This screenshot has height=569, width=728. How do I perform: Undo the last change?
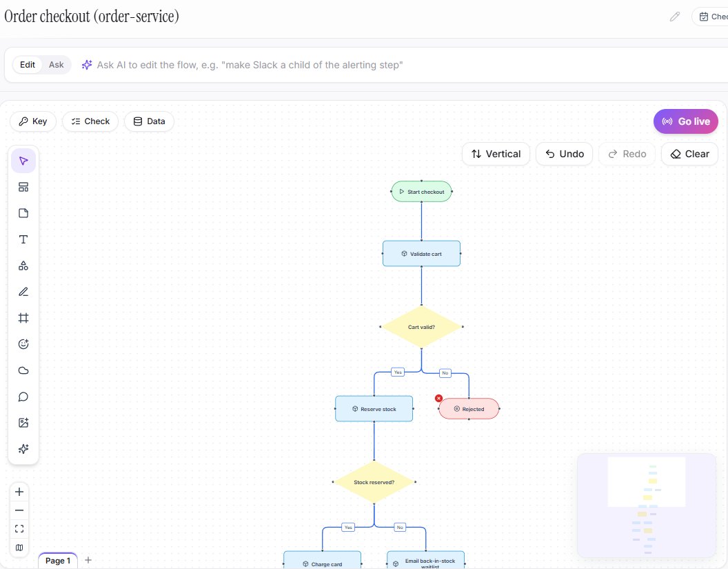click(564, 154)
